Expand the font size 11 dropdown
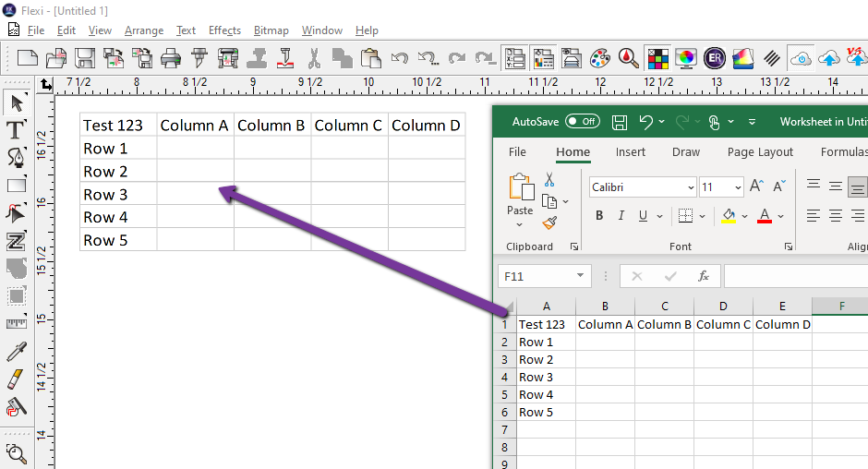 [737, 187]
